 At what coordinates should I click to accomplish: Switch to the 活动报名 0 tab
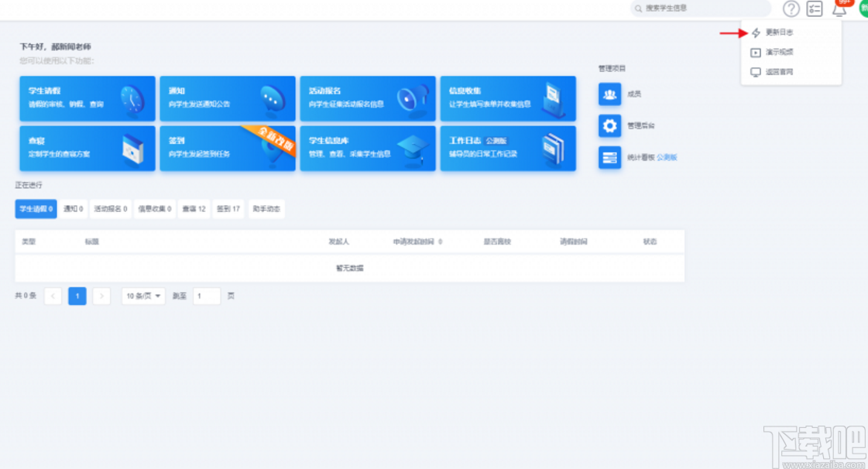[111, 209]
